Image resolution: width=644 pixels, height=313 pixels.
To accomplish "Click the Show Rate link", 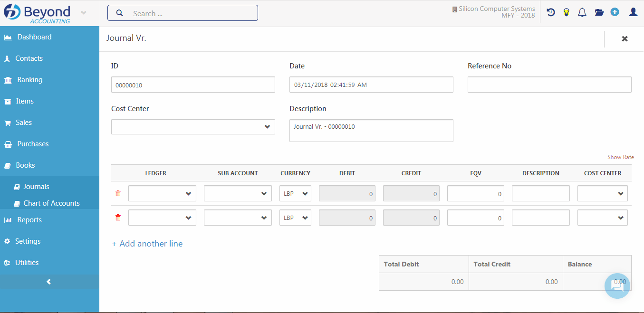I will (620, 157).
